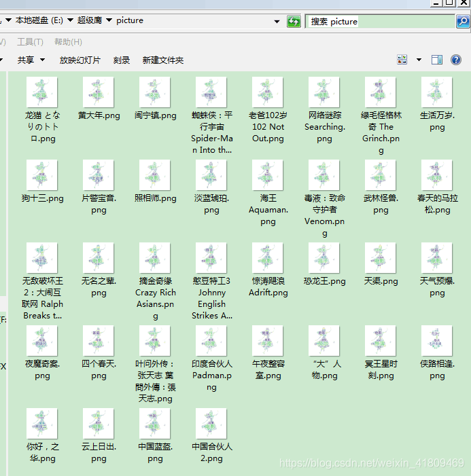Focus the 搜索 picture search field
The height and width of the screenshot is (476, 471).
point(380,22)
